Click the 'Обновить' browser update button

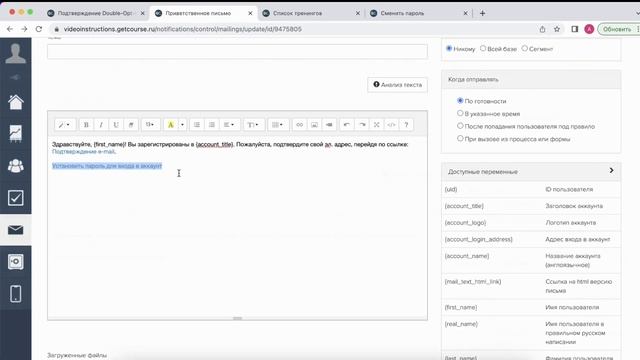[617, 29]
